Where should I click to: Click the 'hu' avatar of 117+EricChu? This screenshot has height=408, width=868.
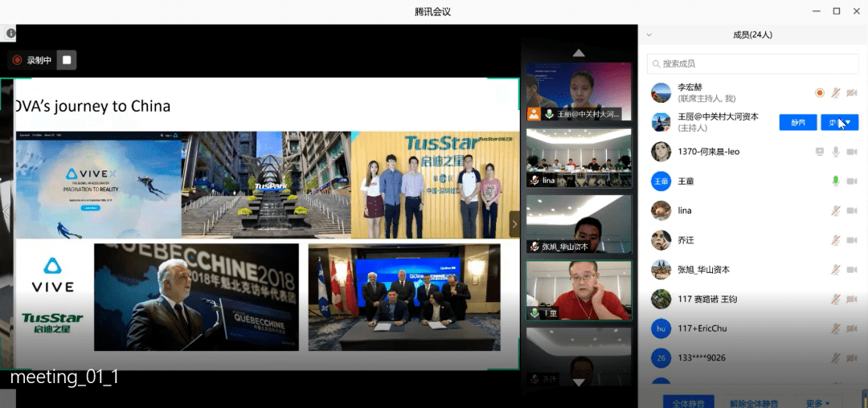pyautogui.click(x=661, y=328)
